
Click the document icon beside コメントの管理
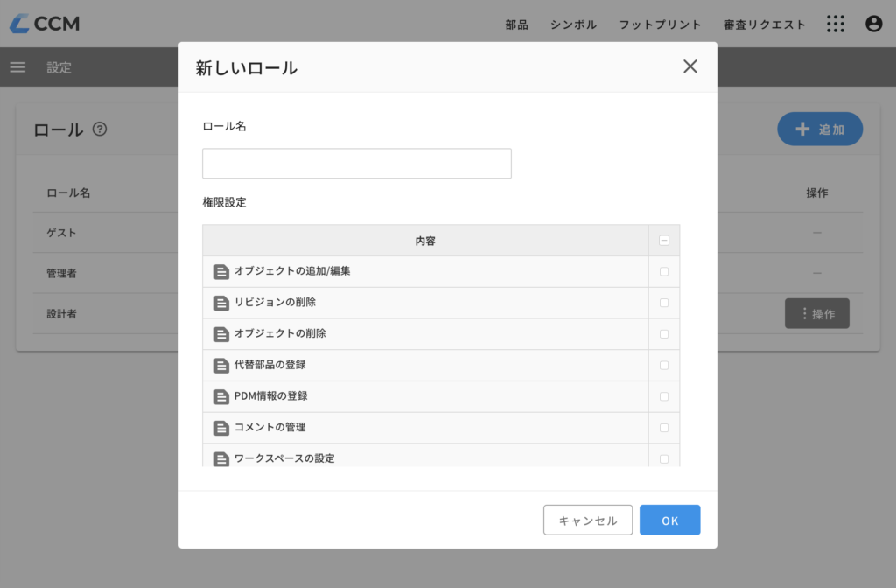coord(221,427)
